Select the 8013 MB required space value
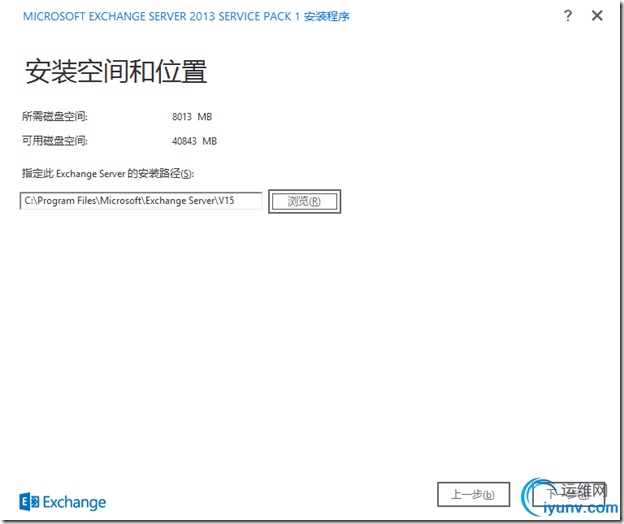Image resolution: width=624 pixels, height=524 pixels. pyautogui.click(x=192, y=117)
